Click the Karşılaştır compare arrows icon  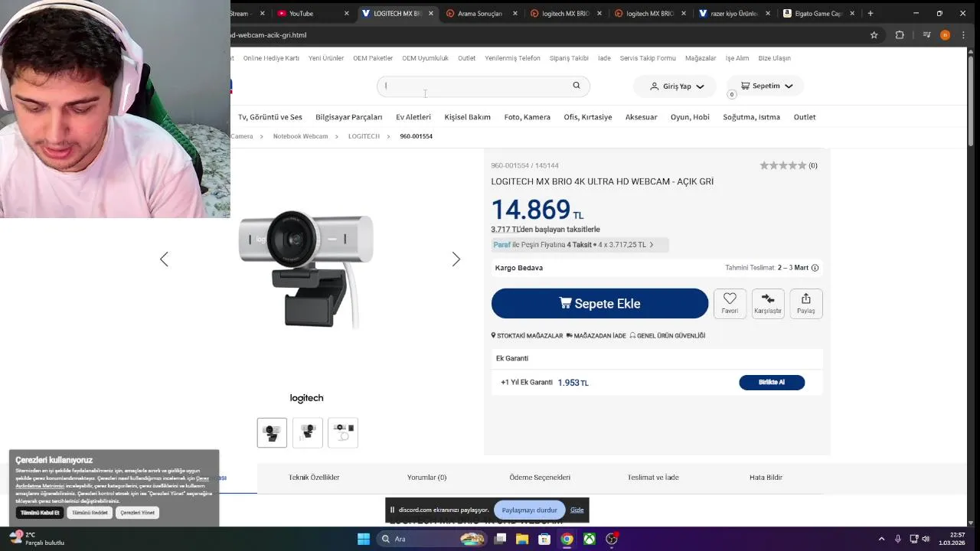point(768,298)
